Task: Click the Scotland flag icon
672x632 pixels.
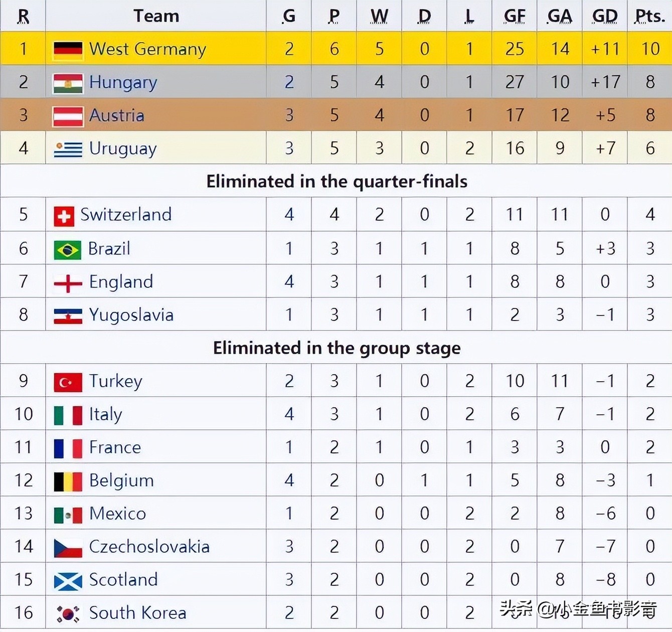Action: (68, 581)
